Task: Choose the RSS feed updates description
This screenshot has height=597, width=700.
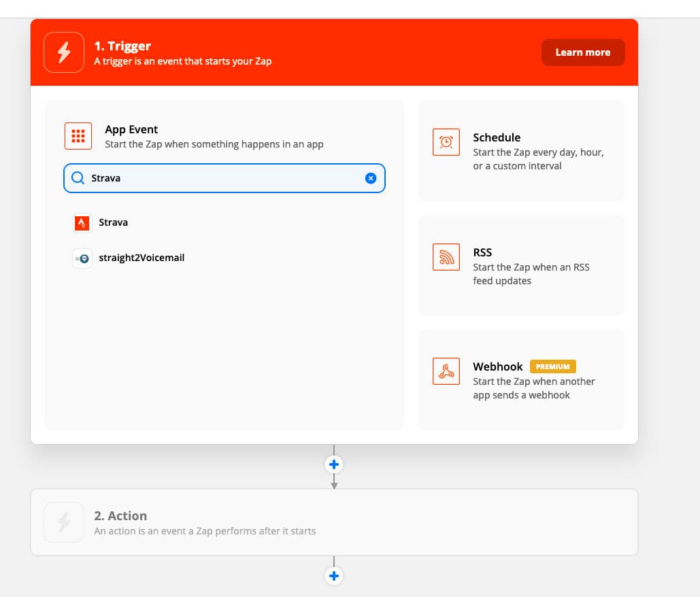Action: click(531, 274)
